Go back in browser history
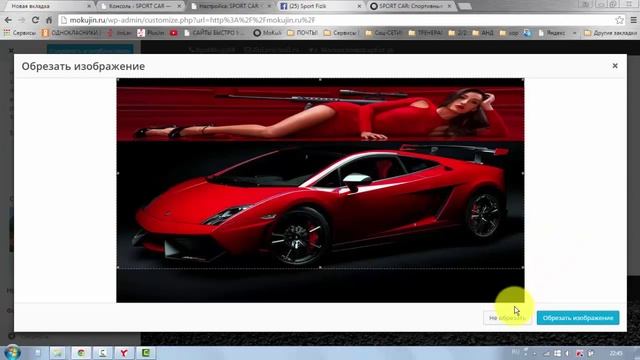640x360 pixels. pyautogui.click(x=8, y=20)
